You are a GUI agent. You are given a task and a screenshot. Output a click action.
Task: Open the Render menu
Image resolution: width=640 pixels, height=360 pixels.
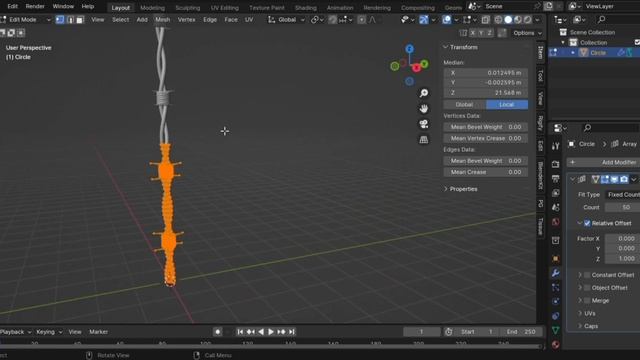(x=35, y=7)
